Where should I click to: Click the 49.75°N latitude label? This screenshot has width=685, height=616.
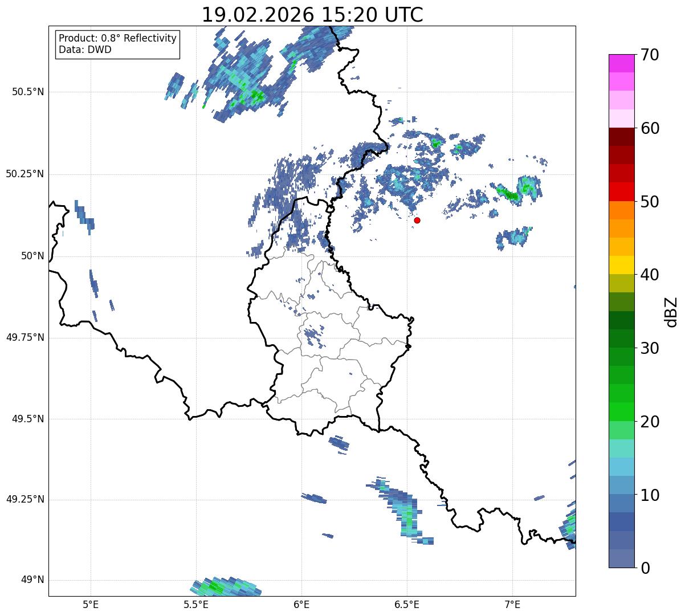click(x=25, y=337)
